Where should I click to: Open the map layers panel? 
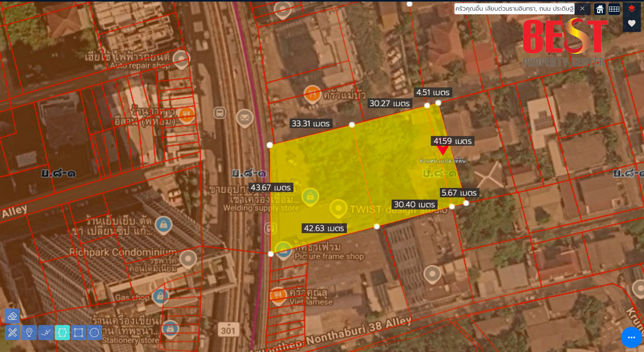[x=632, y=9]
